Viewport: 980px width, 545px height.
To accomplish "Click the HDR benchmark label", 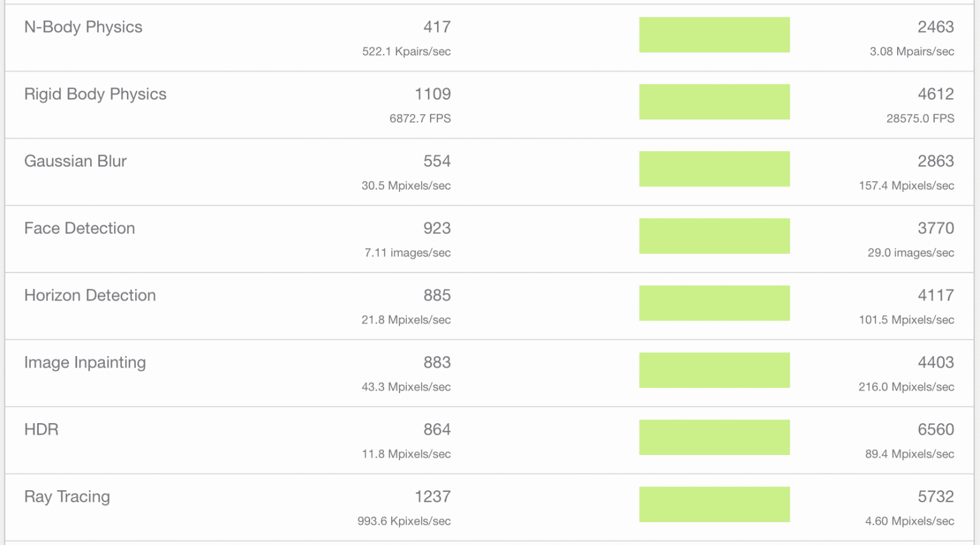I will tap(41, 429).
